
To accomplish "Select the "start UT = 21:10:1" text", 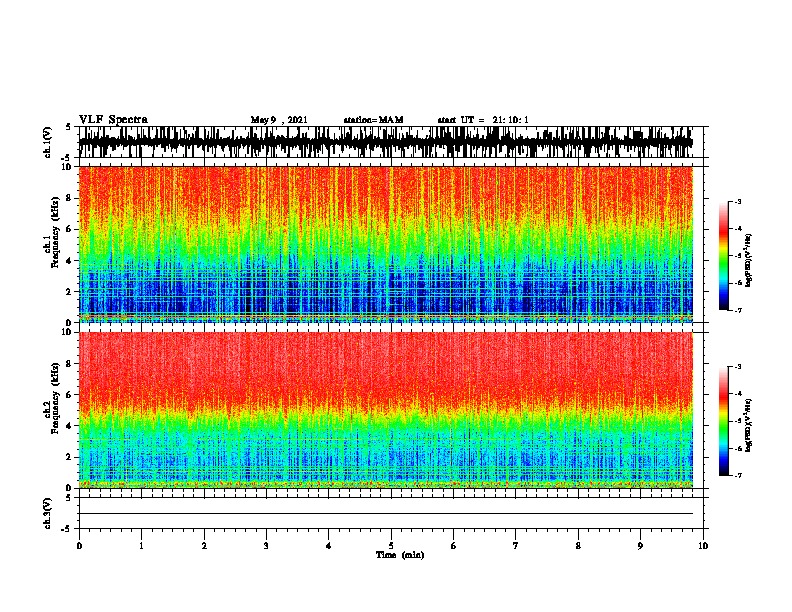I will pyautogui.click(x=483, y=120).
